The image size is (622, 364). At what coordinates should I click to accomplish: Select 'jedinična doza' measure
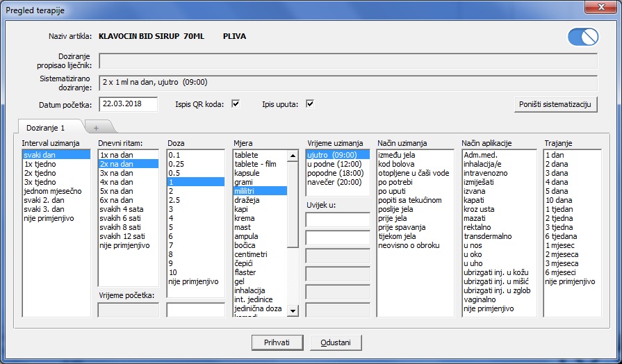point(260,309)
